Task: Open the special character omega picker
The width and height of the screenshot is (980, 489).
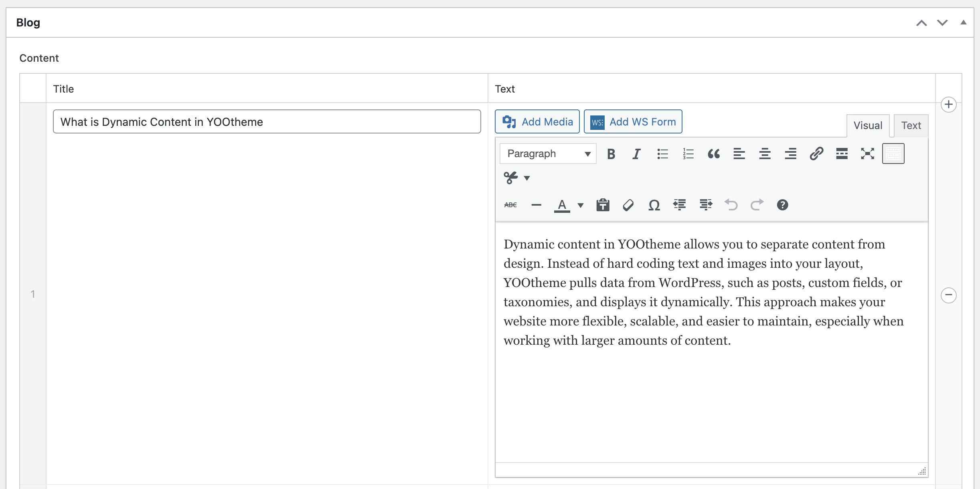Action: point(654,205)
